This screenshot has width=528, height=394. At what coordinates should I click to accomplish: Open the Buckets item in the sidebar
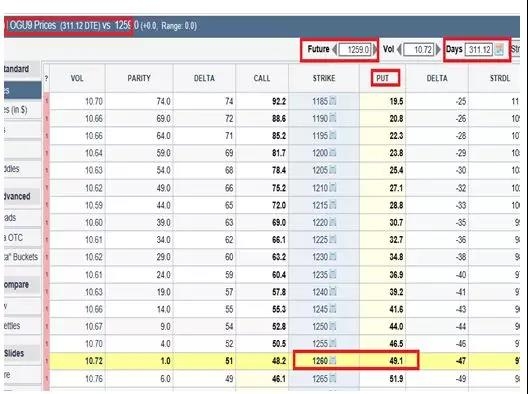(22, 257)
